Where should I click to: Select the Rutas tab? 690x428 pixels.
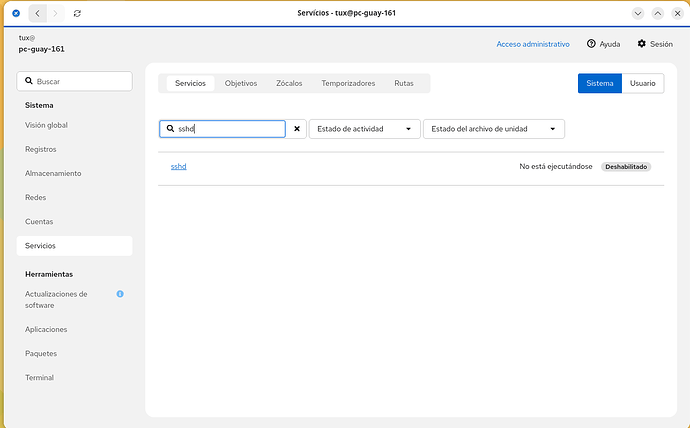[404, 83]
